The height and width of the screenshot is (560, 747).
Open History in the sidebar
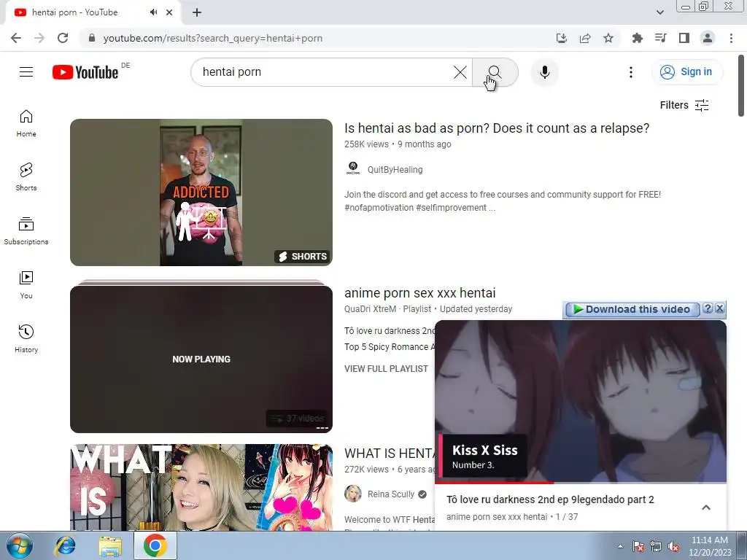tap(26, 338)
